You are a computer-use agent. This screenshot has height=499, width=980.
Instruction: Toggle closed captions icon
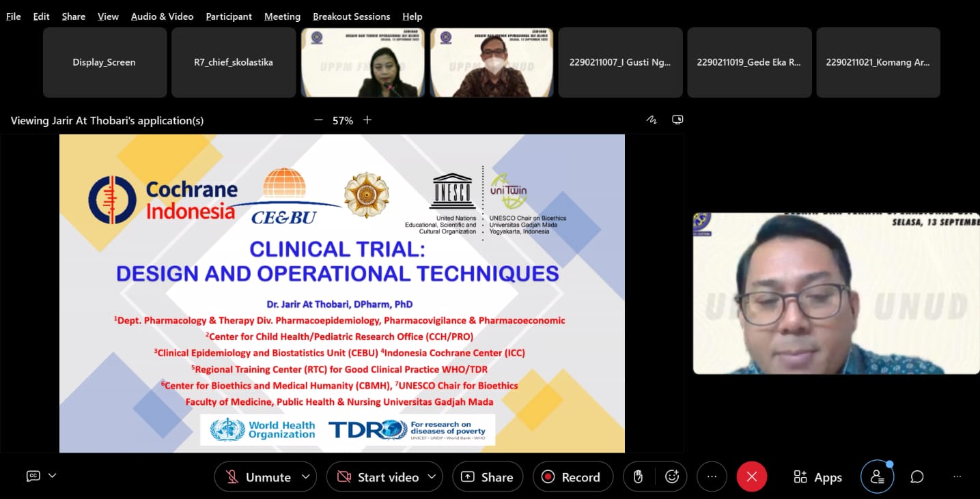tap(33, 476)
